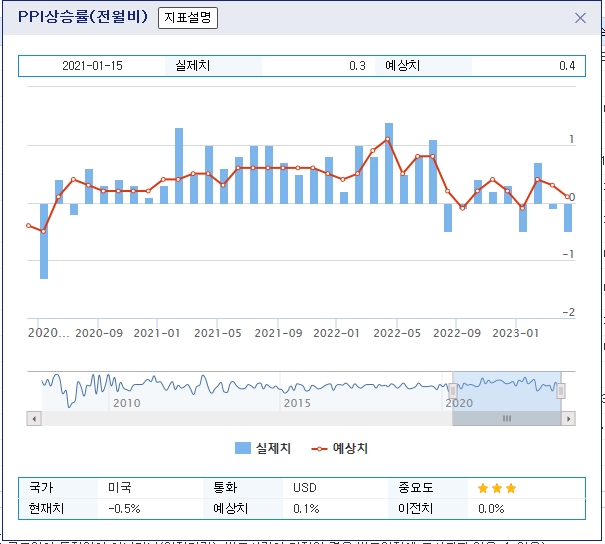Select 2022-01 axis label
605x544 pixels.
coord(336,333)
